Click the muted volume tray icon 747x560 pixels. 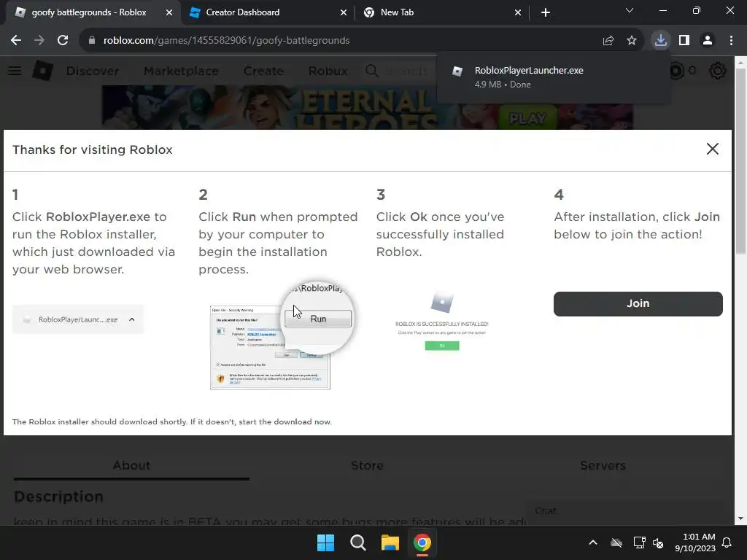(x=659, y=542)
